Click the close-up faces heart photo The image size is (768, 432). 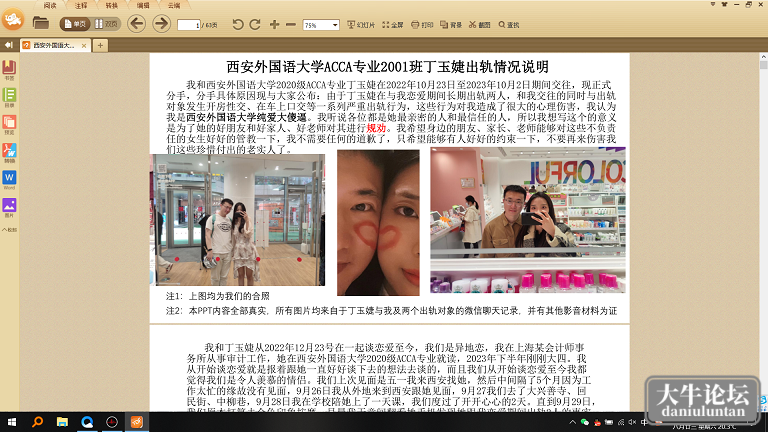(378, 223)
